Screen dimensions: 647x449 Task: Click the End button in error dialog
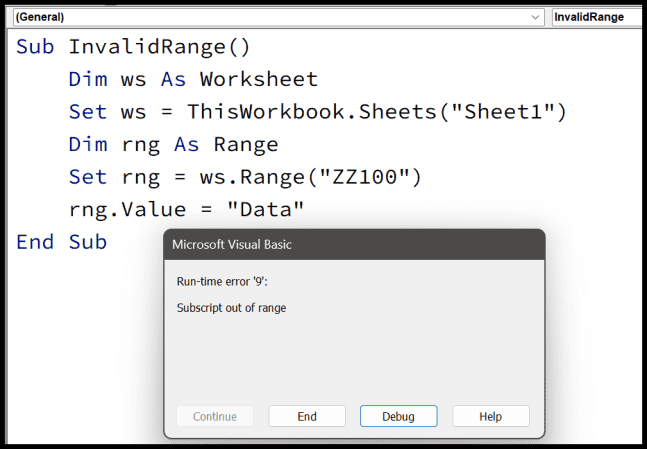click(x=307, y=416)
